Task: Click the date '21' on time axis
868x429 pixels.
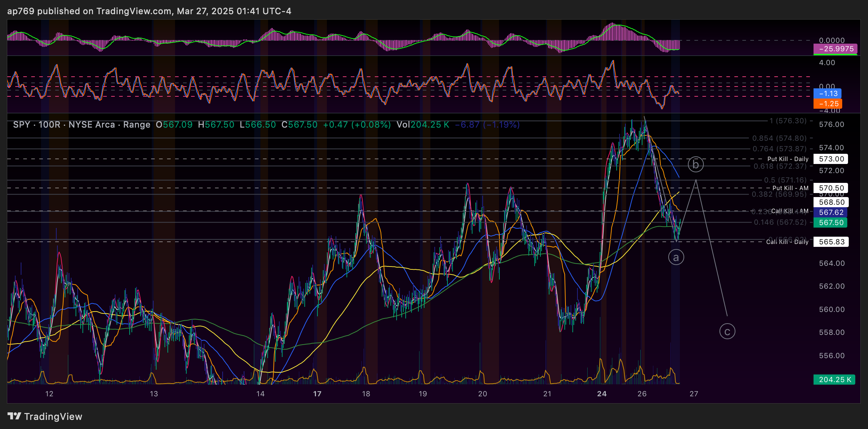Action: point(547,394)
